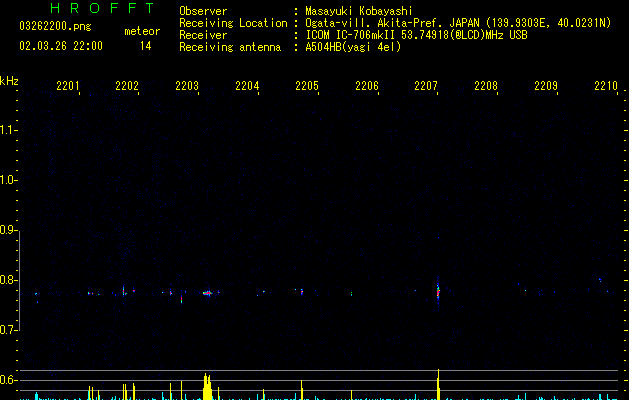This screenshot has height=400, width=629.
Task: Click the Receiving Location label
Action: [233, 23]
